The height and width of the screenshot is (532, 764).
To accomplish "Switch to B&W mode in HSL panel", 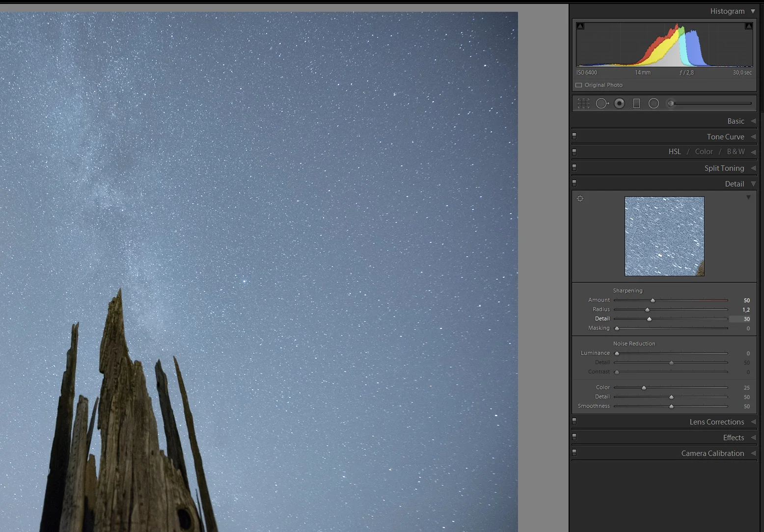I will tap(736, 152).
